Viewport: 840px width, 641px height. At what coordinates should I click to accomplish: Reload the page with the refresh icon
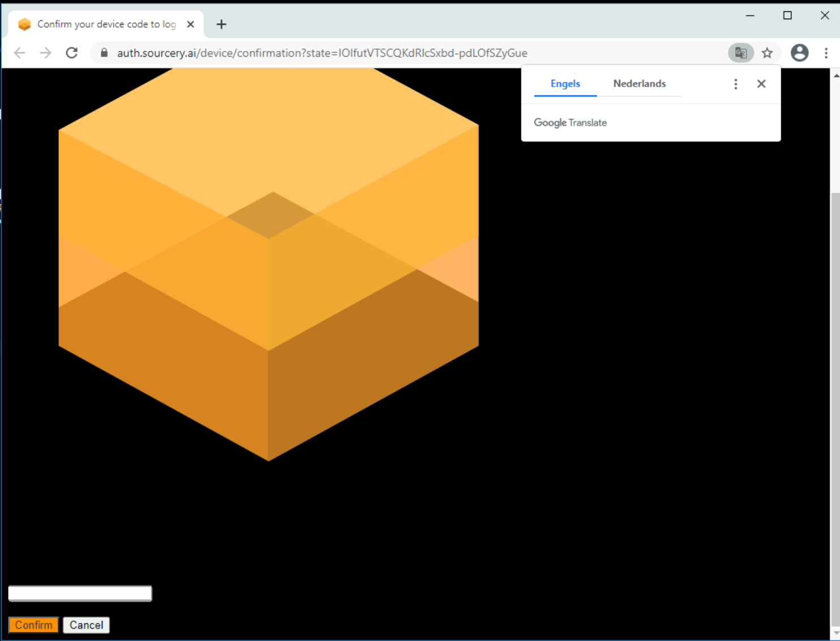point(72,53)
